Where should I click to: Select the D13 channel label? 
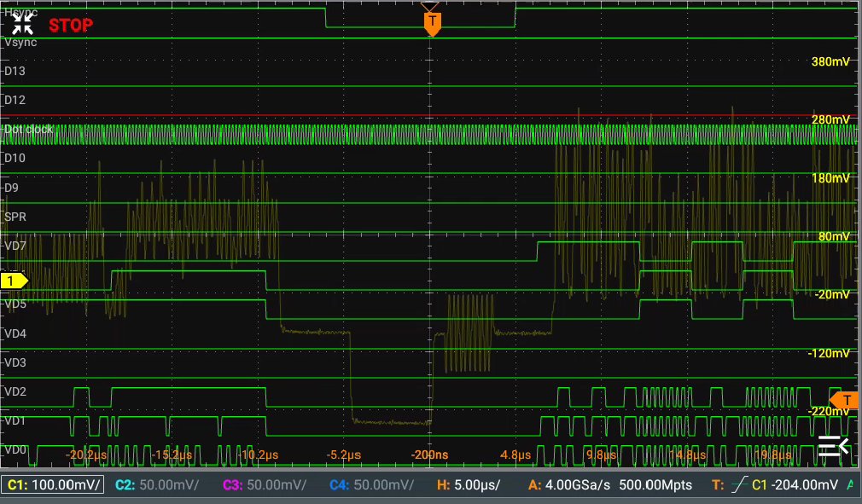[15, 71]
